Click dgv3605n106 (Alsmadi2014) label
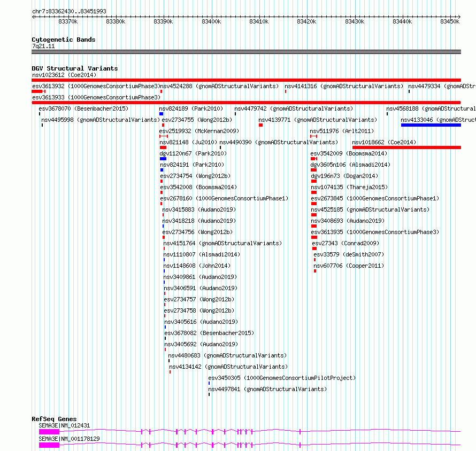Image resolution: width=476 pixels, height=451 pixels. pyautogui.click(x=350, y=165)
